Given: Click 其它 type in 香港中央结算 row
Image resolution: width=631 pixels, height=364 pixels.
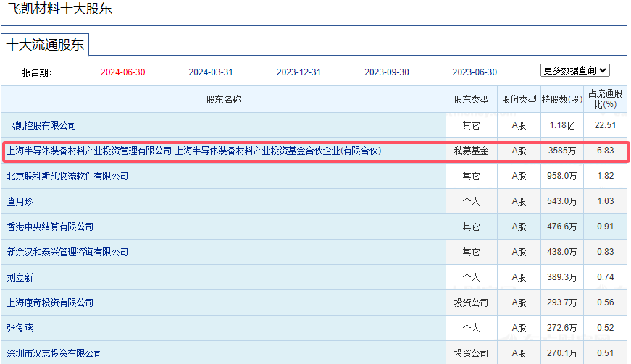Looking at the screenshot, I should tap(471, 227).
